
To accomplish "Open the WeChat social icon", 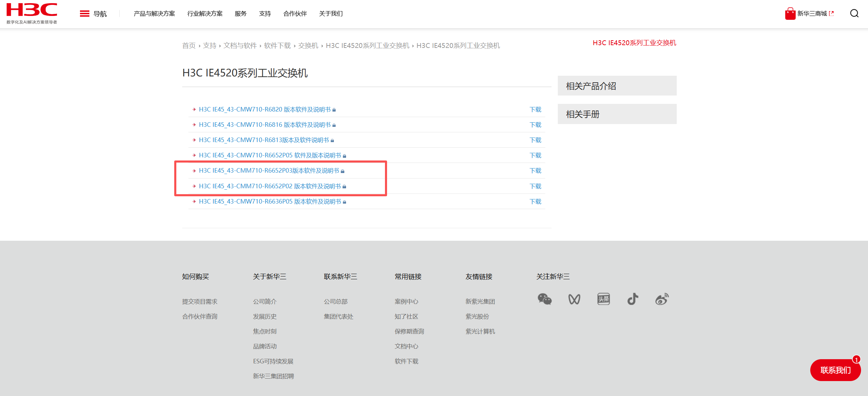I will click(x=544, y=299).
